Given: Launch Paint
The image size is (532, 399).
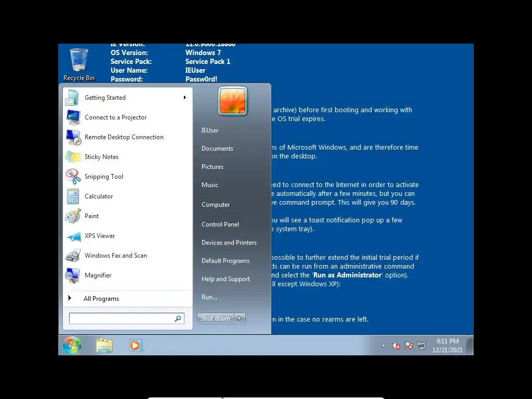Looking at the screenshot, I should click(128, 216).
